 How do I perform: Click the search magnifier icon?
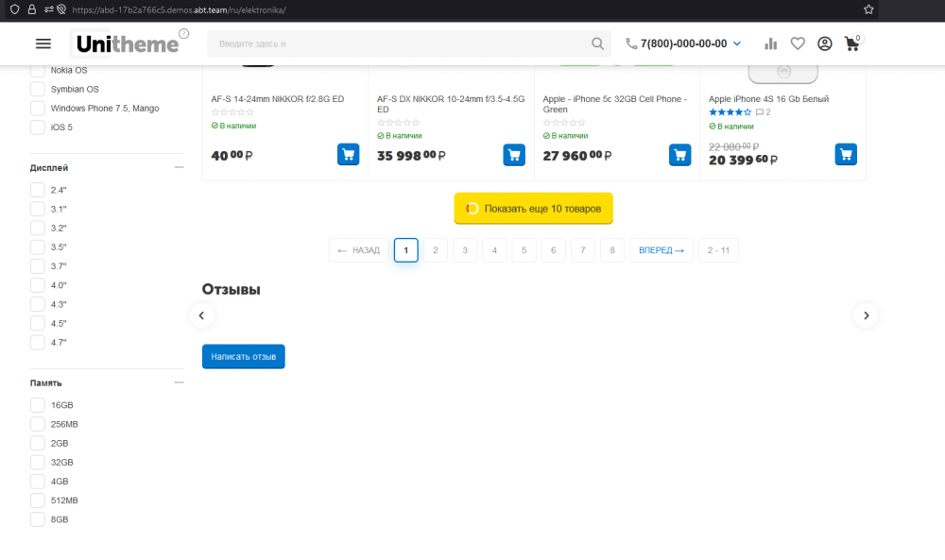pos(597,43)
